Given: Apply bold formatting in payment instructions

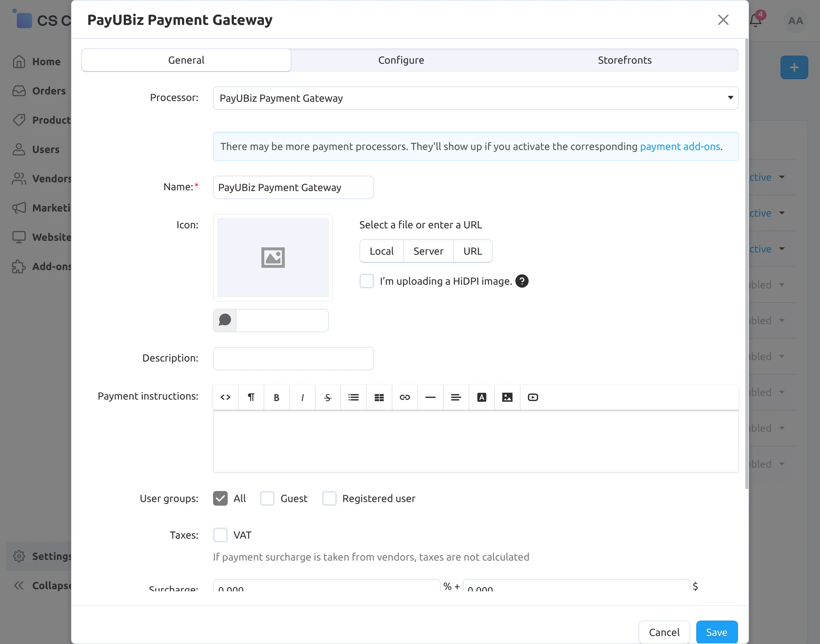Looking at the screenshot, I should 276,397.
